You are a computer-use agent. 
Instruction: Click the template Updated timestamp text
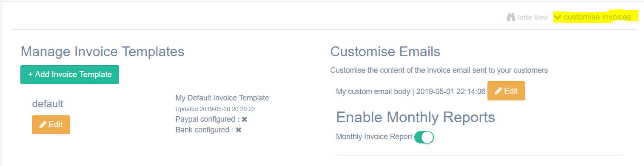[x=215, y=109]
